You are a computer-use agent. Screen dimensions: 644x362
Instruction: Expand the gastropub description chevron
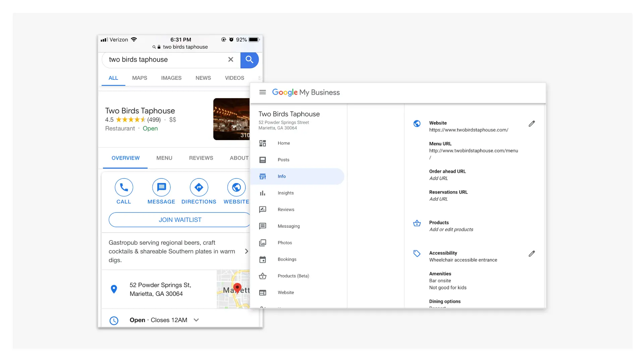247,251
